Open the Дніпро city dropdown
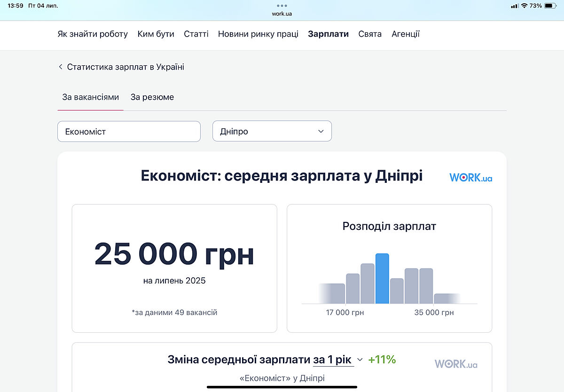The width and height of the screenshot is (564, 392). coord(272,132)
